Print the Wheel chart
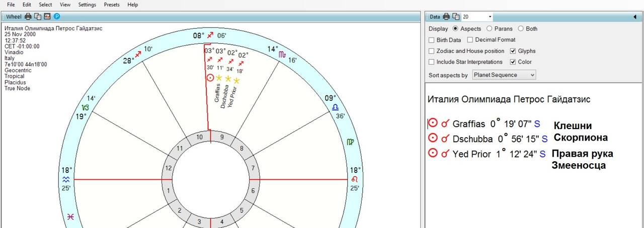This screenshot has width=644, height=228. pos(28,17)
